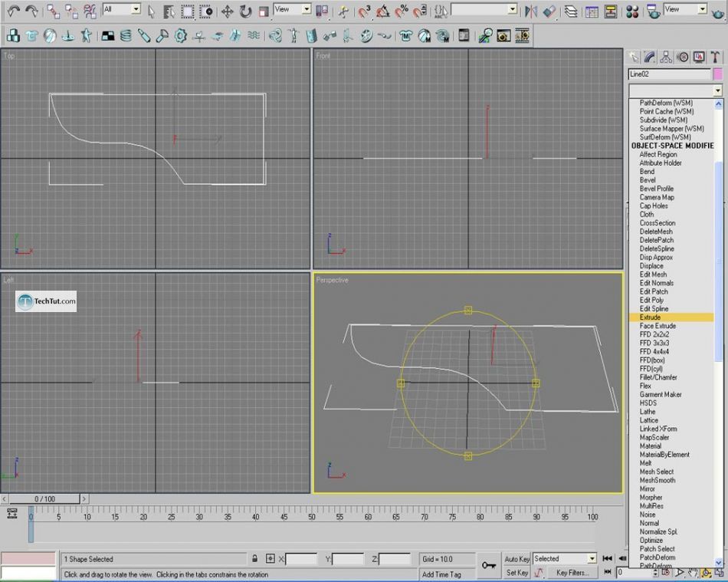Open the Selected key filter dropdown
The width and height of the screenshot is (728, 582).
[x=565, y=558]
